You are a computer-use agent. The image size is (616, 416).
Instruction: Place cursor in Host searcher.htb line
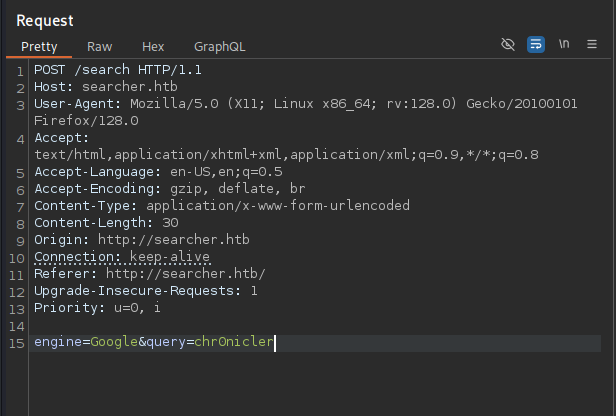click(106, 87)
